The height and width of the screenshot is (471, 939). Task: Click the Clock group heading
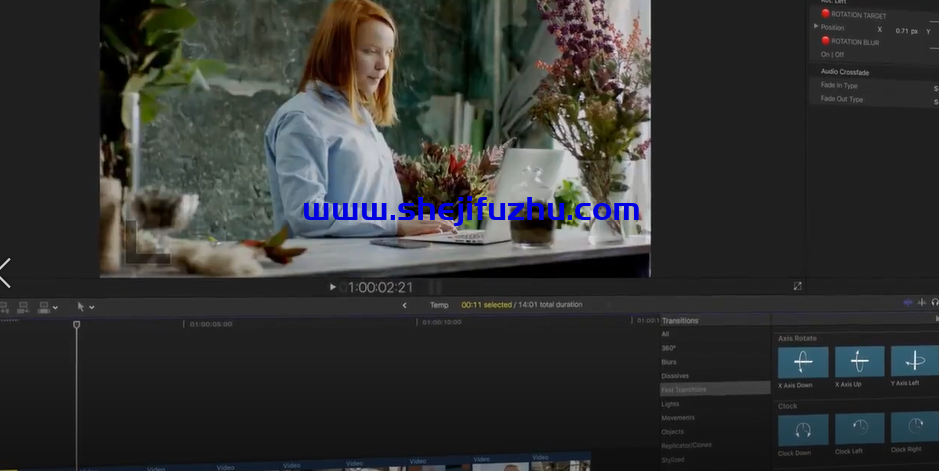pos(787,406)
